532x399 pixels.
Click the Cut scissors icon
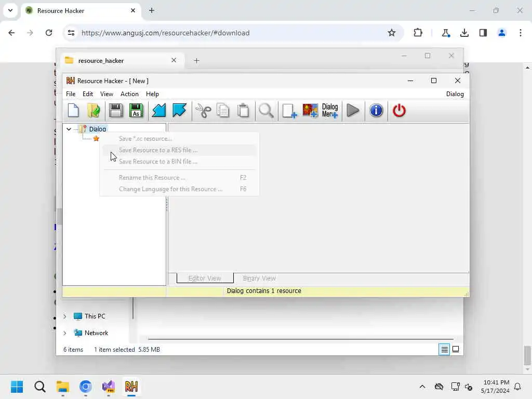coord(203,111)
